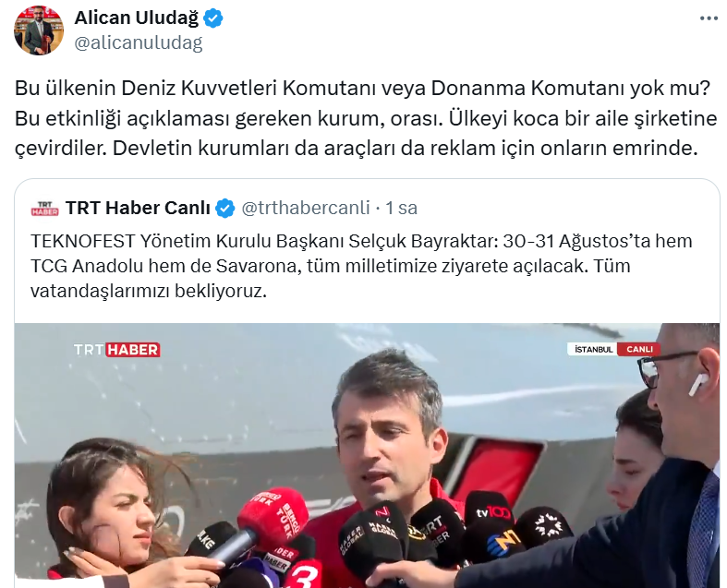Open the @trthabercanli handle
Viewport: 727px width, 588px height.
(306, 208)
